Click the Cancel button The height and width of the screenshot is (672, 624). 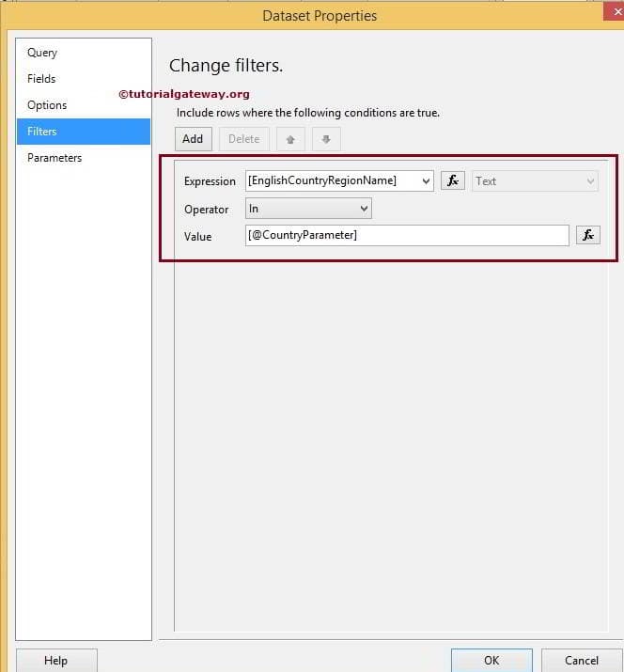[x=581, y=660]
